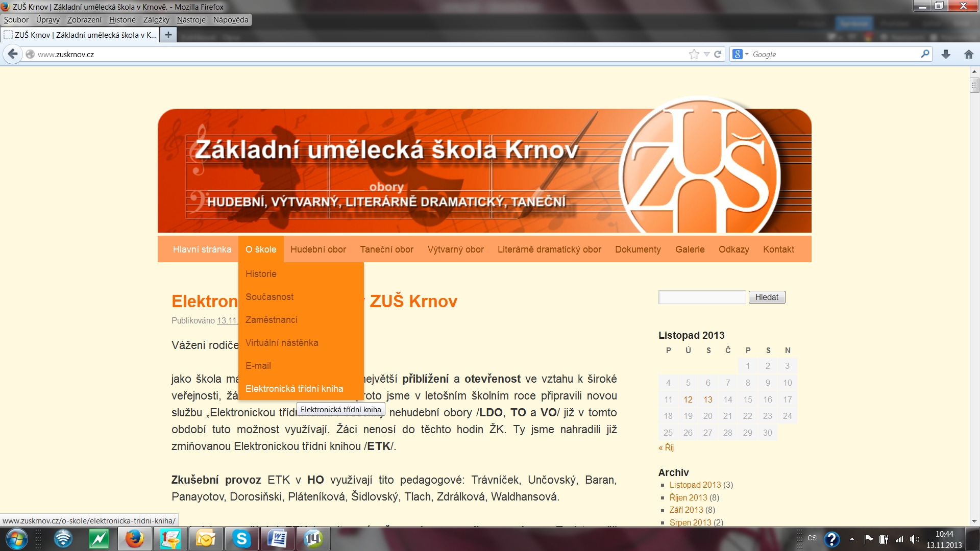Open the Google search engine selector
Viewport: 980px width, 551px height.
pos(741,54)
